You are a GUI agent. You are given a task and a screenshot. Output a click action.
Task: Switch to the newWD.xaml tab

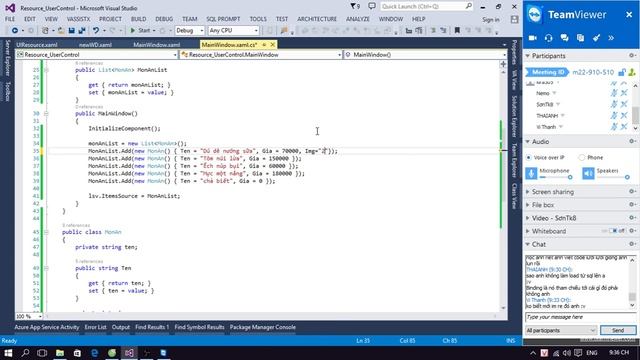click(x=95, y=45)
